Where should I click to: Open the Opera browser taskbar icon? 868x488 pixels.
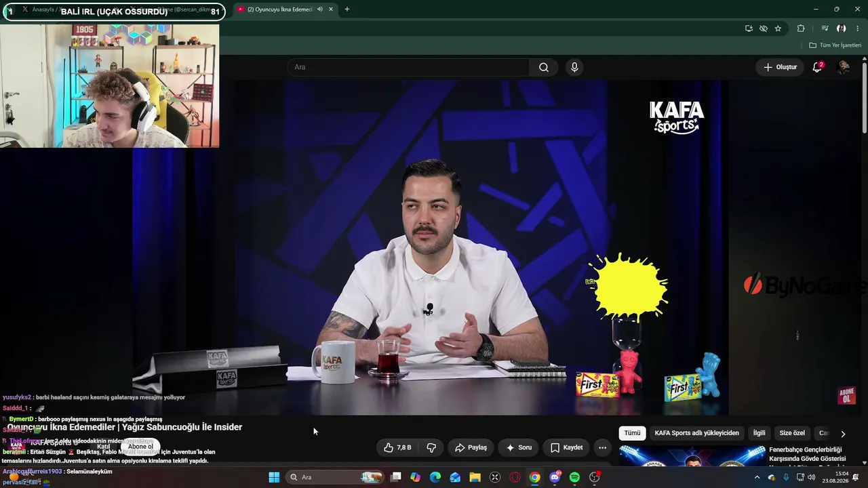pyautogui.click(x=515, y=477)
